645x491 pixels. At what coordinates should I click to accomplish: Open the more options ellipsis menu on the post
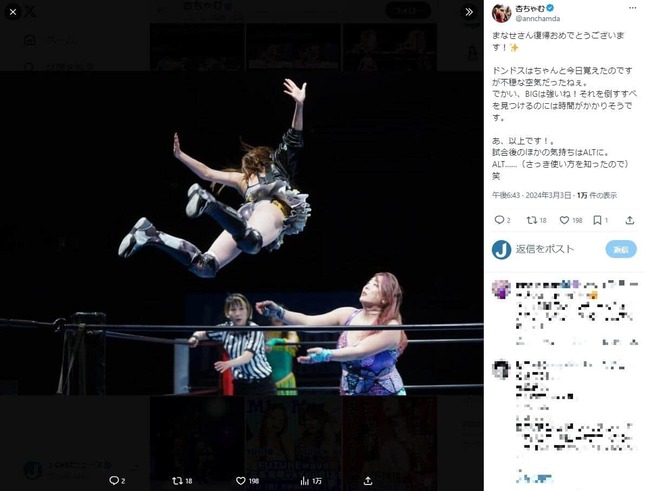(632, 8)
